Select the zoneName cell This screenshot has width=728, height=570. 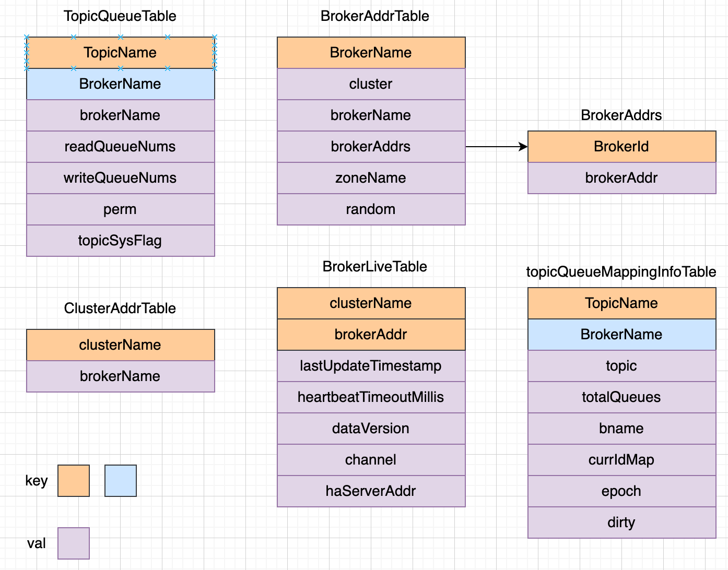pyautogui.click(x=371, y=178)
